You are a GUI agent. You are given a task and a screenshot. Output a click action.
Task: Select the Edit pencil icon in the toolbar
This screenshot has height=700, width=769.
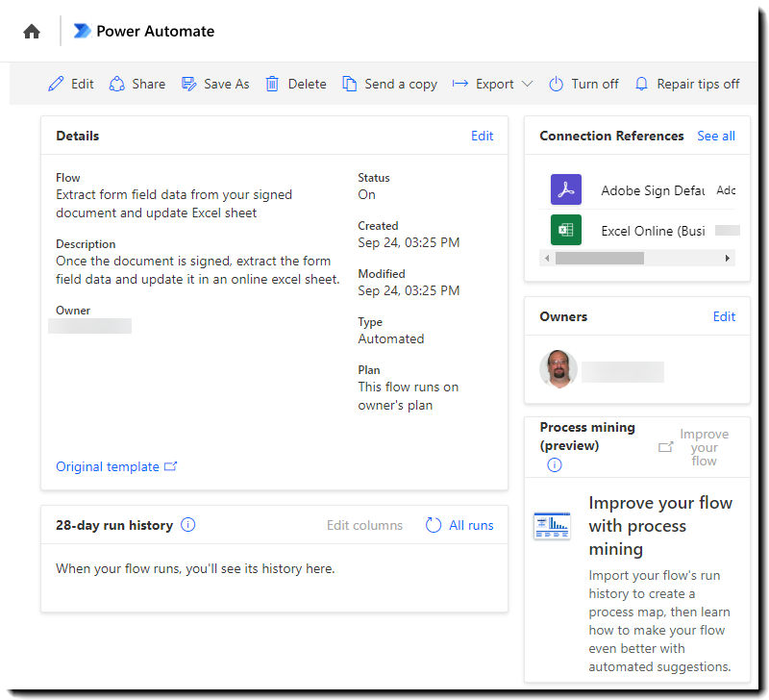(x=55, y=84)
